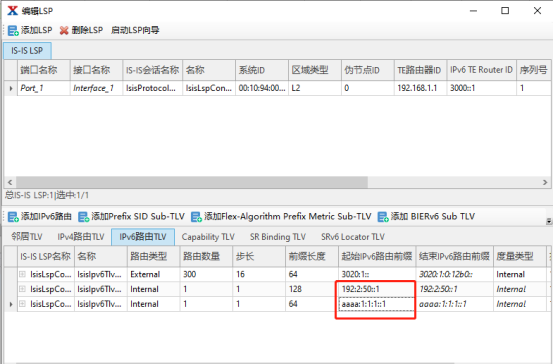Expand the External route row with 3020:1::
Viewport: 554px width, 364px height.
pos(22,274)
